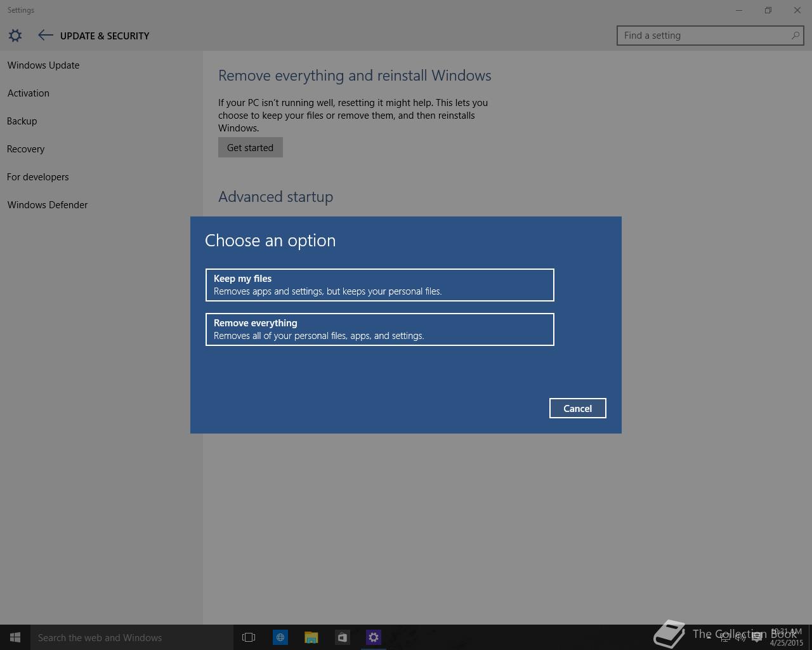This screenshot has width=812, height=650.
Task: Choose the Remove everything option
Action: [x=380, y=329]
